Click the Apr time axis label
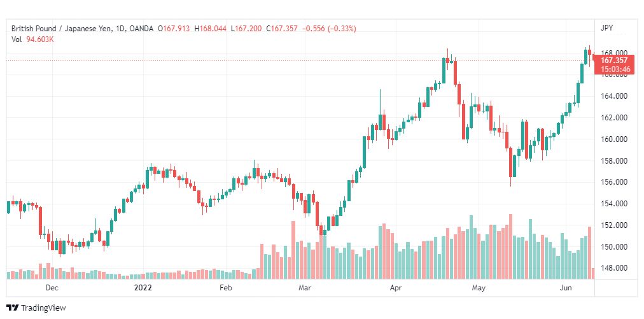The height and width of the screenshot is (319, 644). click(x=396, y=288)
